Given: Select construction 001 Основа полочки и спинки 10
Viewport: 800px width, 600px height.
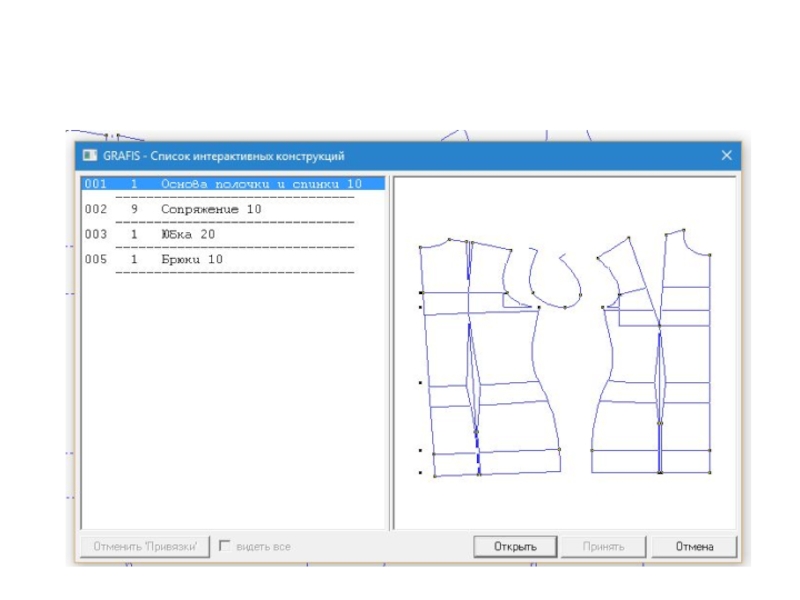Looking at the screenshot, I should tap(232, 184).
